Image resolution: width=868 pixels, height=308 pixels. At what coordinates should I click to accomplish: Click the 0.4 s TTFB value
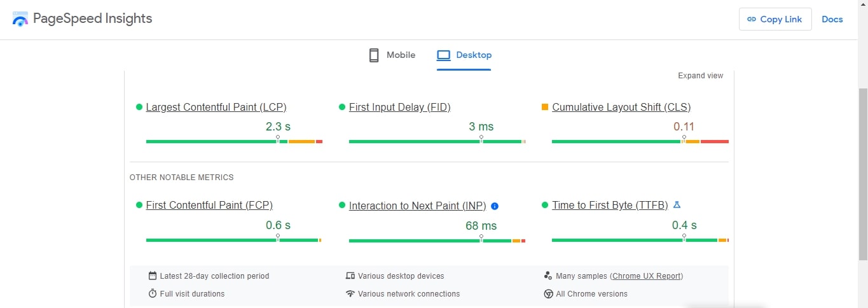[684, 225]
